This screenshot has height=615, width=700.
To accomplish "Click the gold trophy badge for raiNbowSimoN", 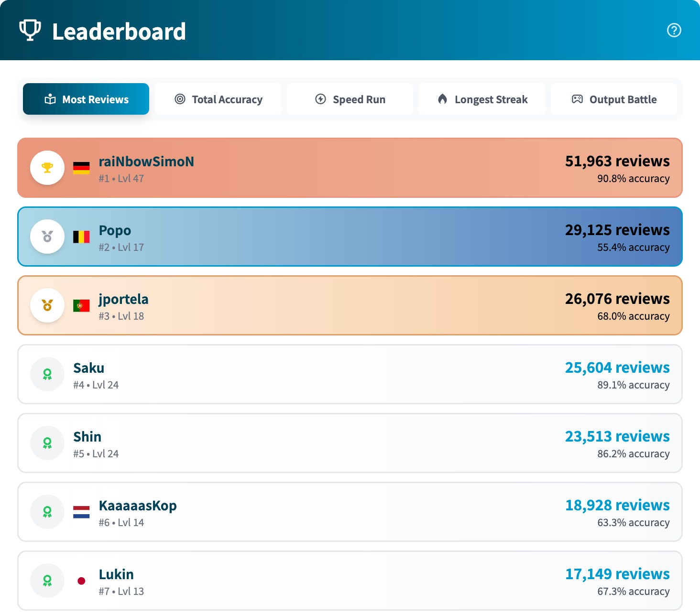I will [x=47, y=168].
